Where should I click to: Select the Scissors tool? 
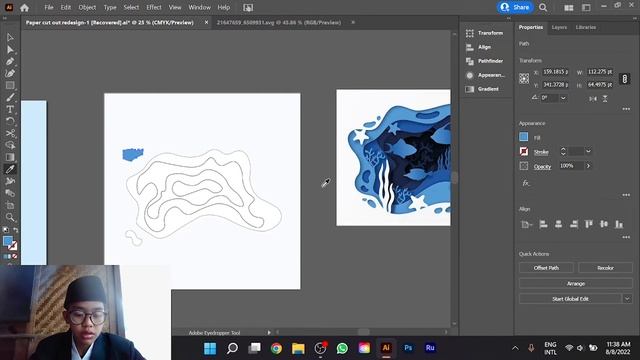(10, 133)
